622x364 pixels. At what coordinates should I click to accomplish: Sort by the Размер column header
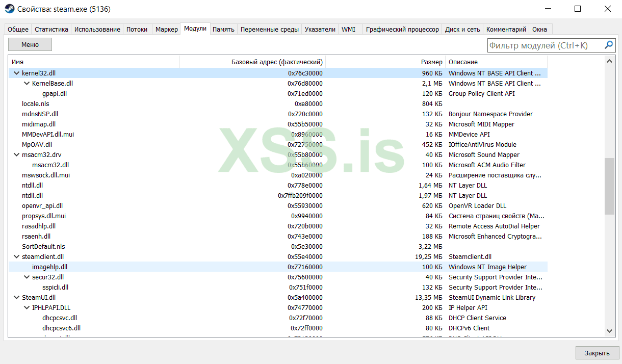tap(385, 62)
